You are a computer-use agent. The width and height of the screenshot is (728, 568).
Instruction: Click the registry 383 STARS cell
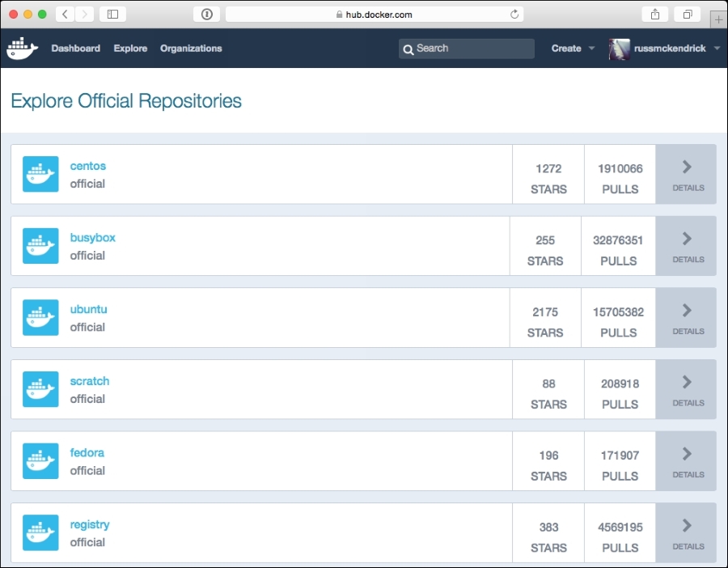(548, 532)
